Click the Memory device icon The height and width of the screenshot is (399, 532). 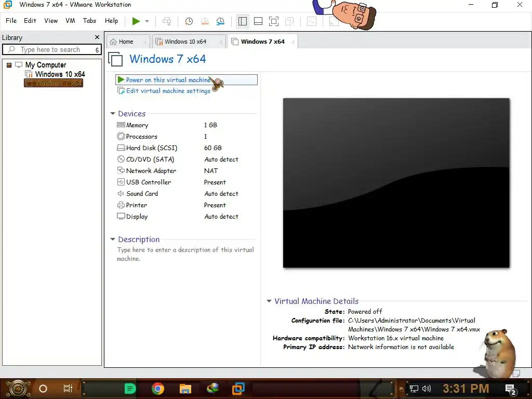121,125
